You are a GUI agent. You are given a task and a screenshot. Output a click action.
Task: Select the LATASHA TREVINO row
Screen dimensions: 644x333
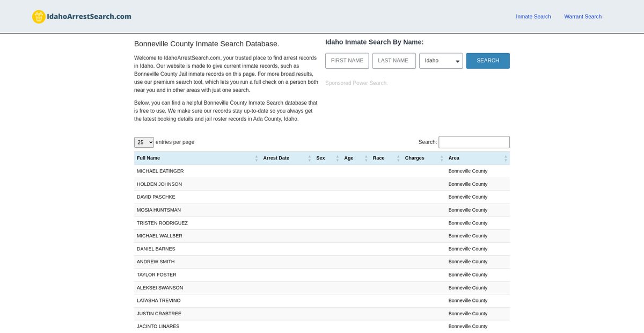[x=159, y=301]
